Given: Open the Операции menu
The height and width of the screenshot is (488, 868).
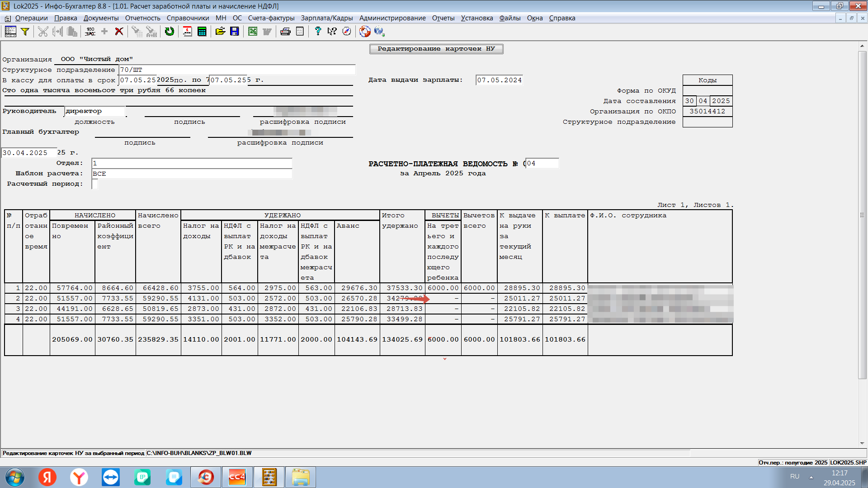Looking at the screenshot, I should point(31,18).
